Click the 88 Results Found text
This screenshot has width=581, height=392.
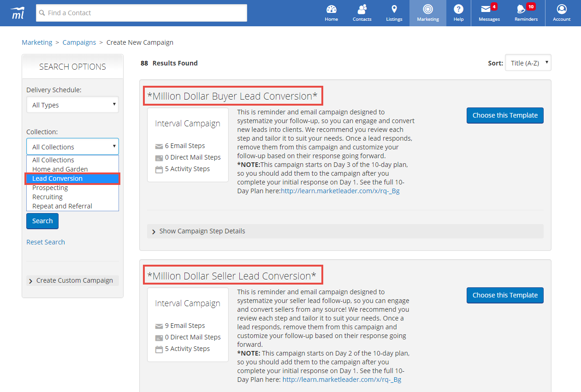(x=169, y=63)
